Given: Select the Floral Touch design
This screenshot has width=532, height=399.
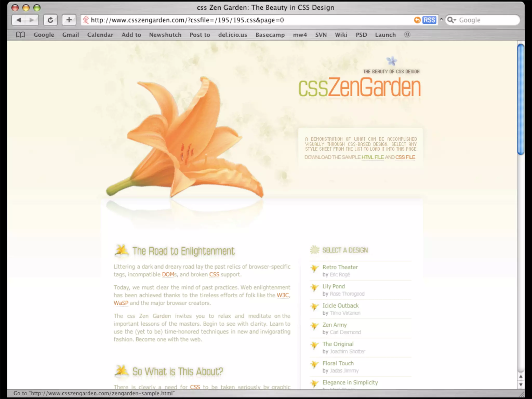Looking at the screenshot, I should pos(338,363).
